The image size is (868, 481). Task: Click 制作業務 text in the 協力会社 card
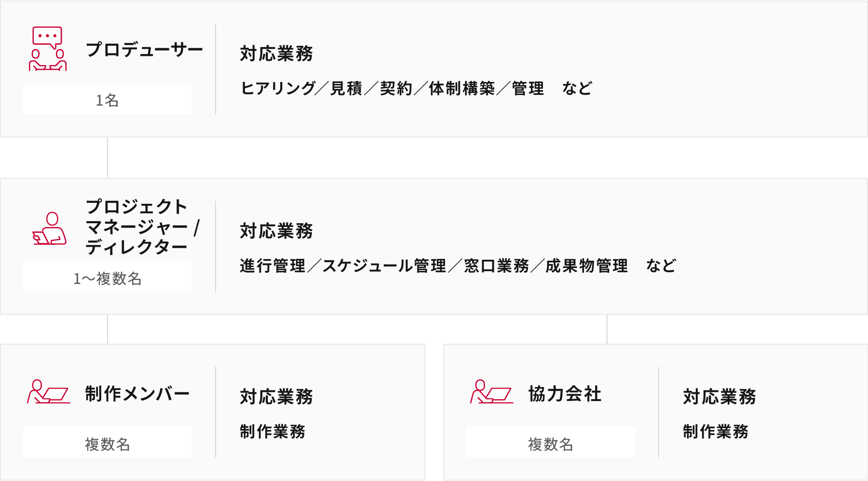point(716,431)
